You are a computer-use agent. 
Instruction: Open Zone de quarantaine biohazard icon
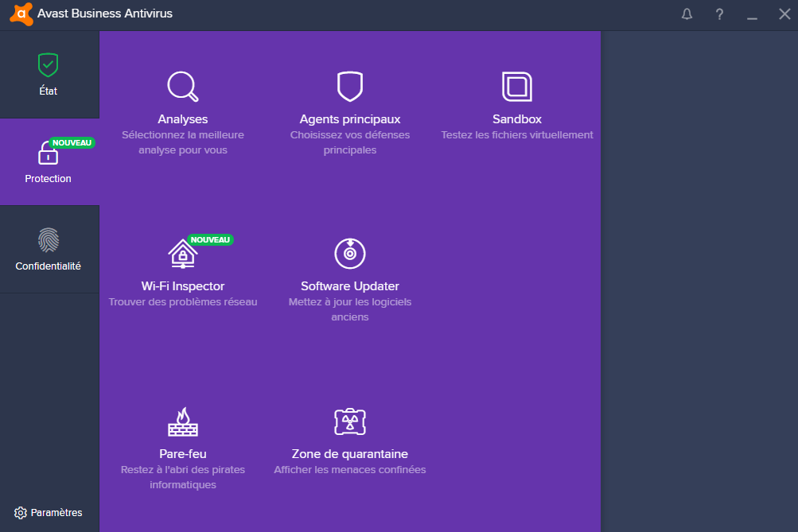click(x=350, y=421)
